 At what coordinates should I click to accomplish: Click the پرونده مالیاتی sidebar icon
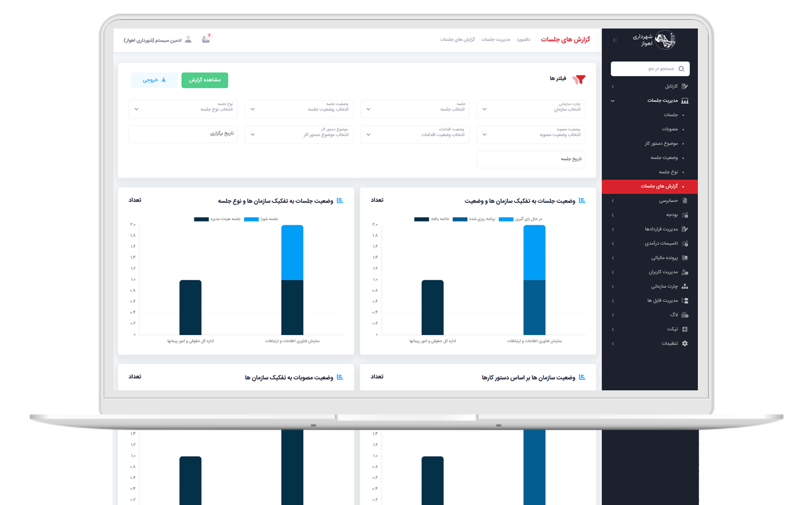(x=685, y=258)
